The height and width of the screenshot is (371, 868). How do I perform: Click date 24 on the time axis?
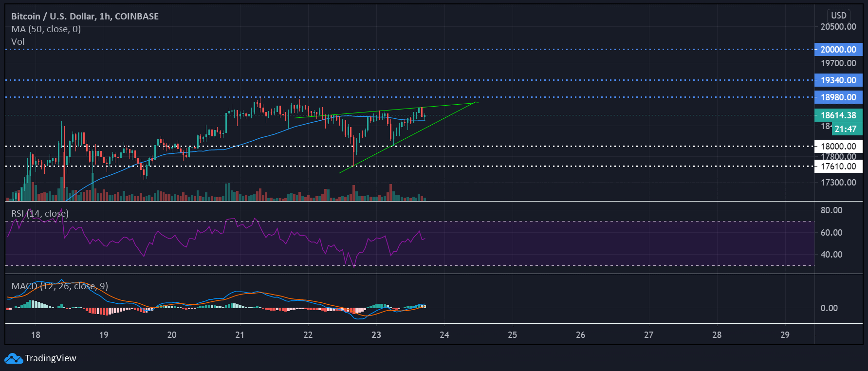coord(444,335)
